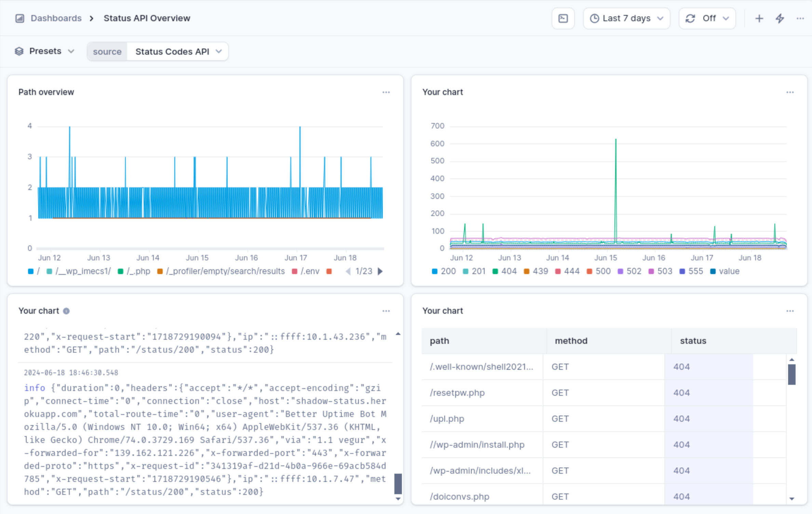The image size is (812, 514).
Task: Toggle the /__wp_imecs1/ legend series
Action: tap(79, 271)
